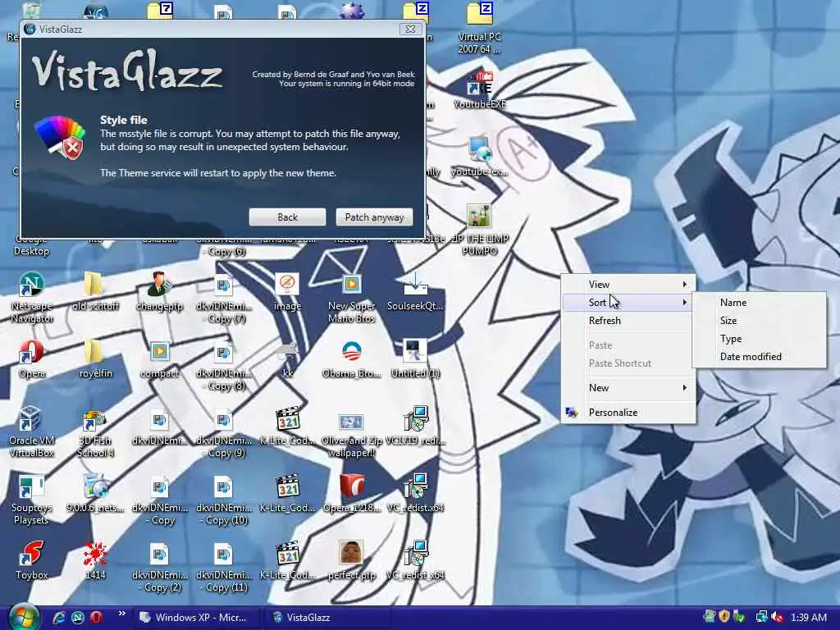Viewport: 840px width, 630px height.
Task: Select the 1414 red splat icon
Action: pos(95,560)
